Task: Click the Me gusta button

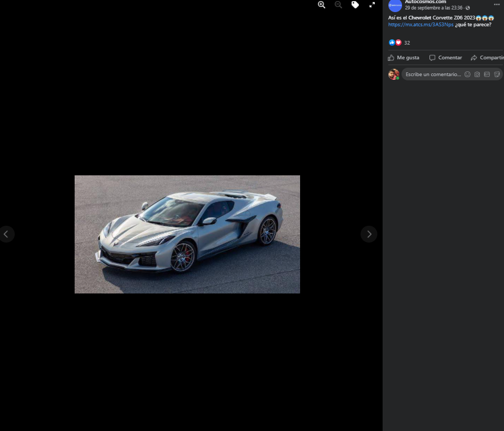Action: pyautogui.click(x=404, y=58)
